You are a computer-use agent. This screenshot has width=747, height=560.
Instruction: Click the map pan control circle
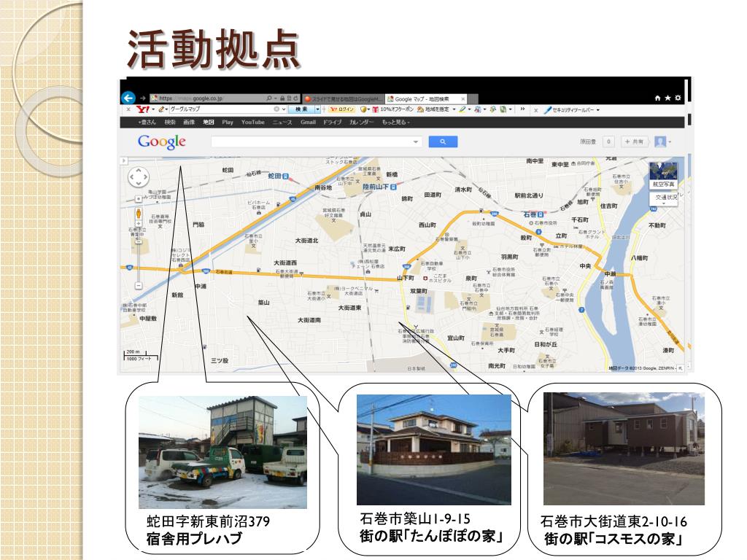[138, 177]
